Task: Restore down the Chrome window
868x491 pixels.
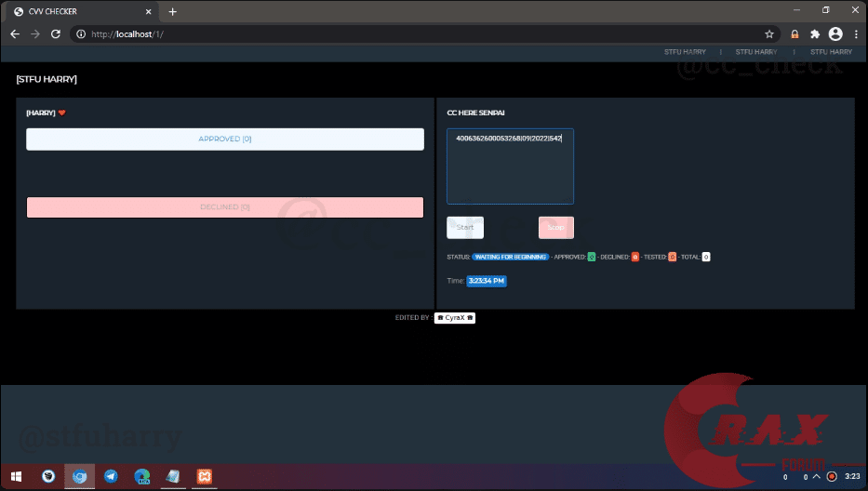Action: click(826, 10)
